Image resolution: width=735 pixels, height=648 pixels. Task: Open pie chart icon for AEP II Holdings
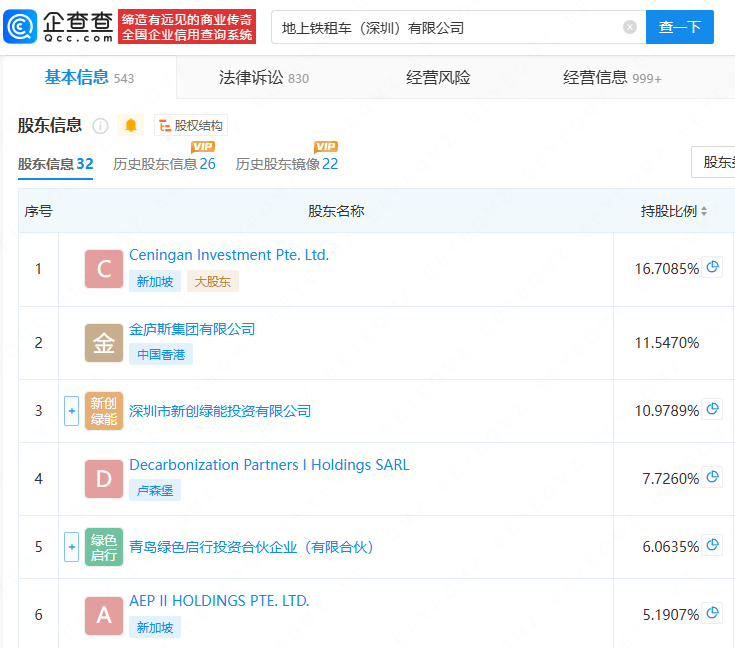pyautogui.click(x=712, y=613)
